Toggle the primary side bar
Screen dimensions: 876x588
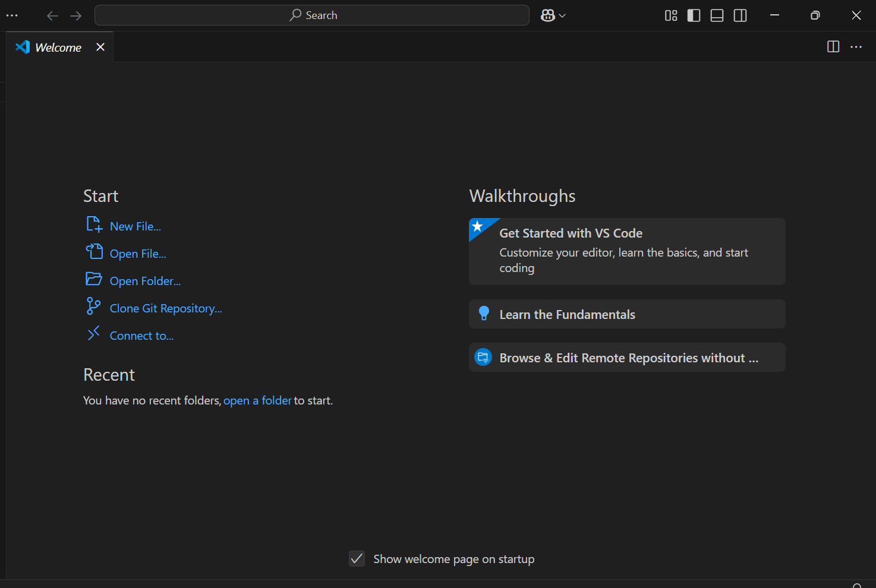[694, 15]
